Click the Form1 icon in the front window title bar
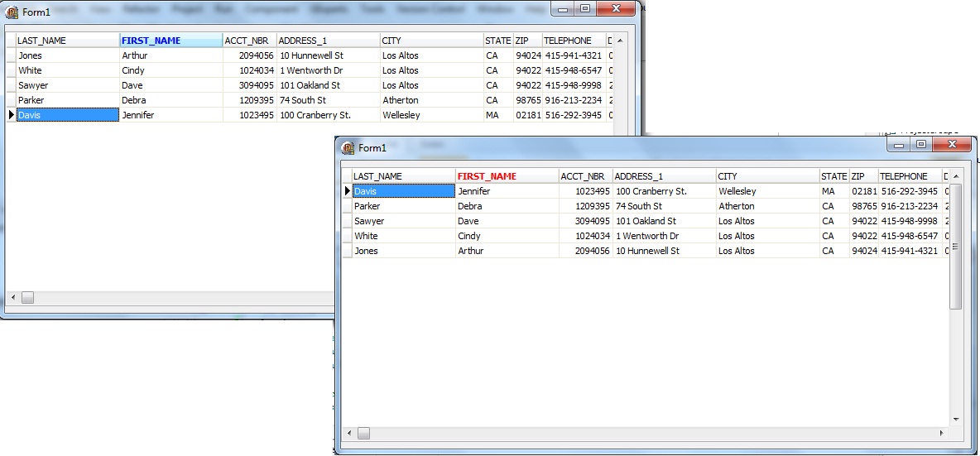980x456 pixels. pos(348,147)
